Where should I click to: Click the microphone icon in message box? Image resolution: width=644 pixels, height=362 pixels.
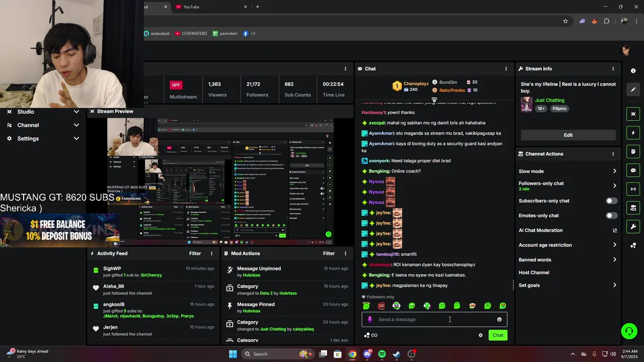(x=370, y=319)
